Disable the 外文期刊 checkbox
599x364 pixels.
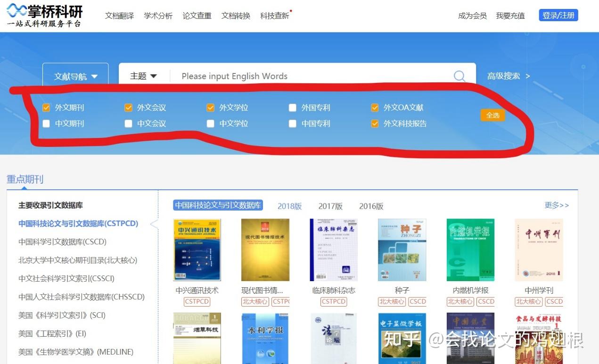46,107
